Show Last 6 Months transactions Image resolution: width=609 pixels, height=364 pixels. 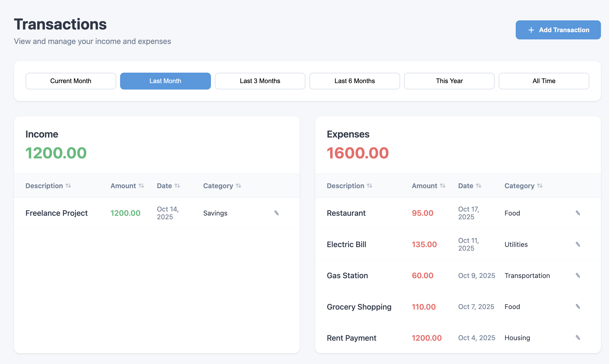point(355,81)
